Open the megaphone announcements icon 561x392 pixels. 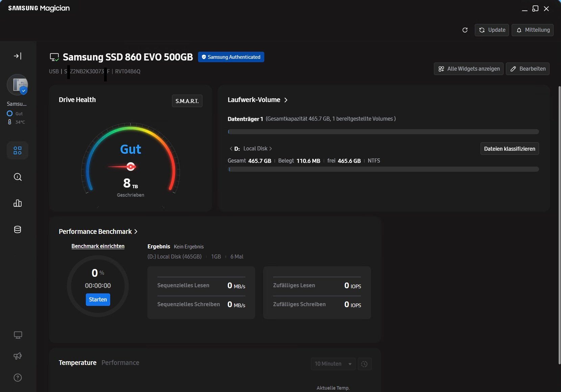point(18,356)
